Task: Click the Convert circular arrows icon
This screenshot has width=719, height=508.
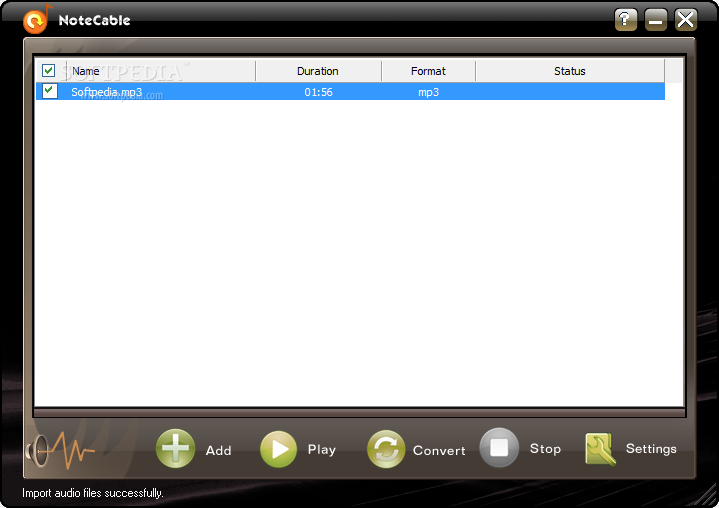Action: pyautogui.click(x=386, y=449)
